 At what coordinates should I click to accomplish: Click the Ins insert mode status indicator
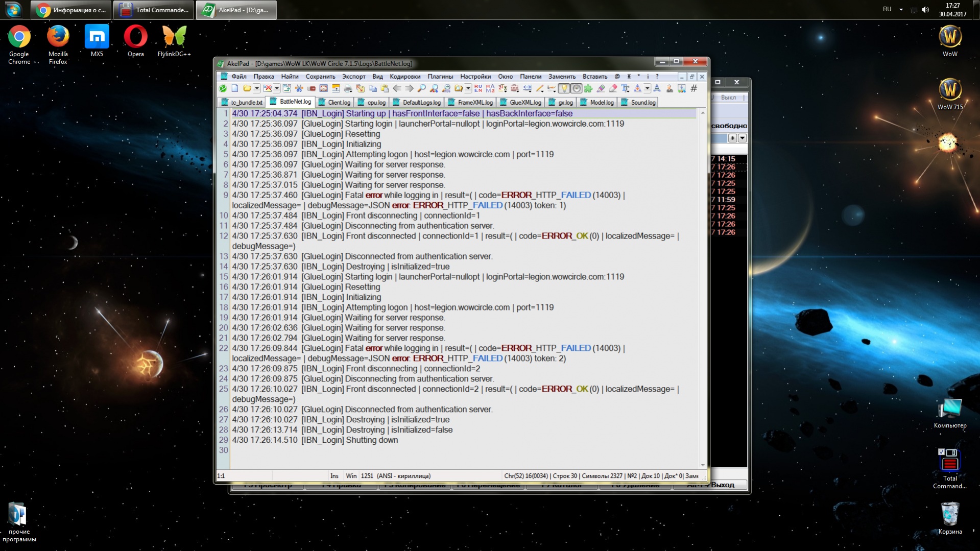pos(334,476)
